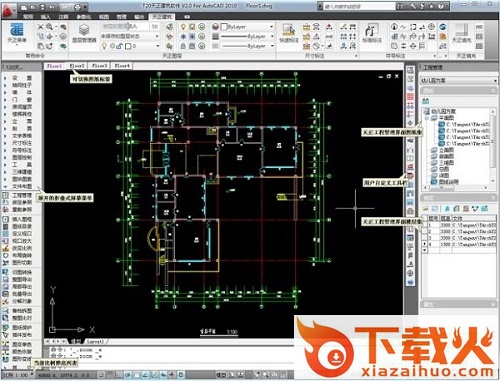Open the ByLayer color dropdown
The image size is (500, 381).
pyautogui.click(x=247, y=27)
